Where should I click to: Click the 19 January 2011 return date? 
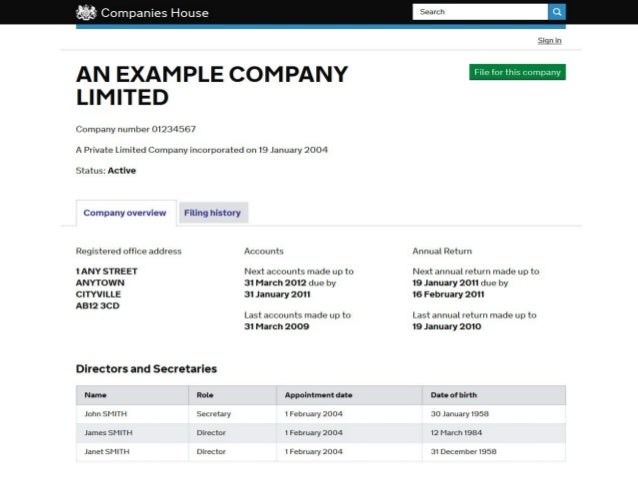446,282
